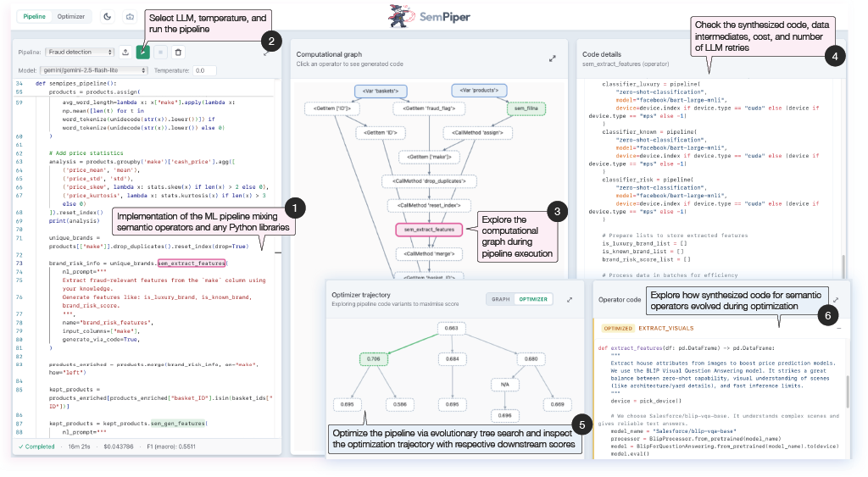Toggle dark mode with the moon icon
The height and width of the screenshot is (477, 868).
[108, 17]
